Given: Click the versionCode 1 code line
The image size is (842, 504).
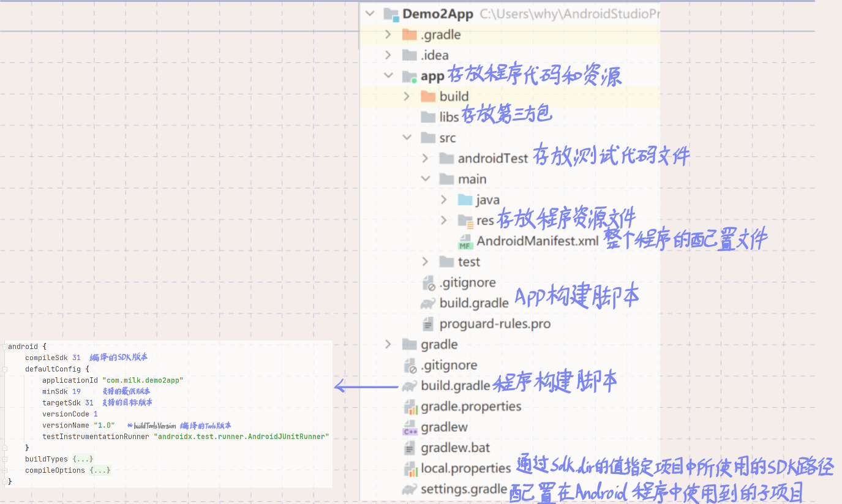Looking at the screenshot, I should click(x=70, y=414).
